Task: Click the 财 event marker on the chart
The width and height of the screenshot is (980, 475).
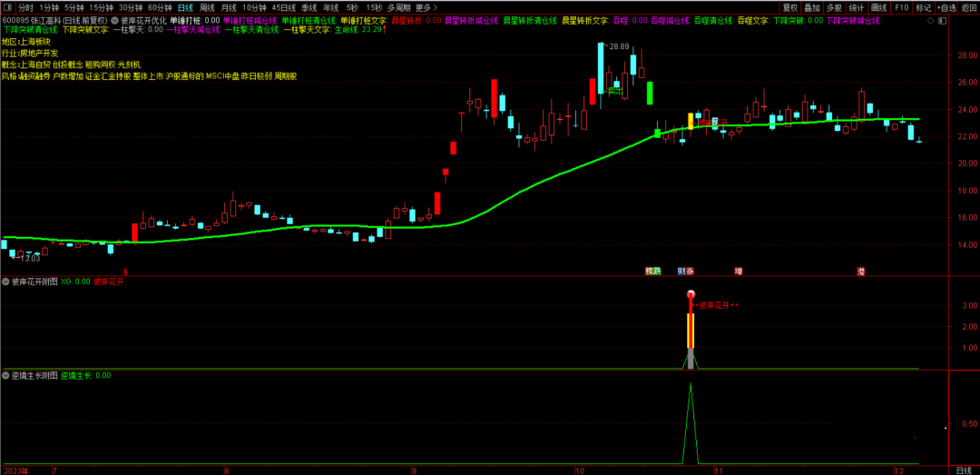Action: click(681, 271)
